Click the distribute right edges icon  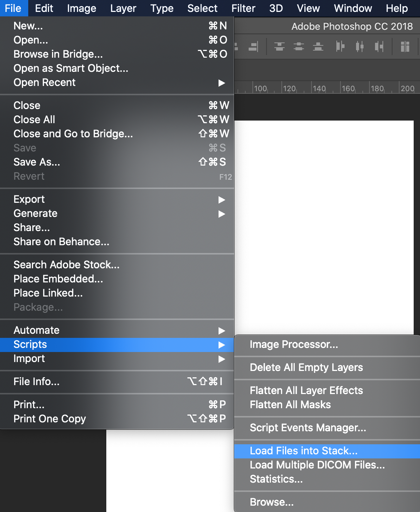(379, 47)
